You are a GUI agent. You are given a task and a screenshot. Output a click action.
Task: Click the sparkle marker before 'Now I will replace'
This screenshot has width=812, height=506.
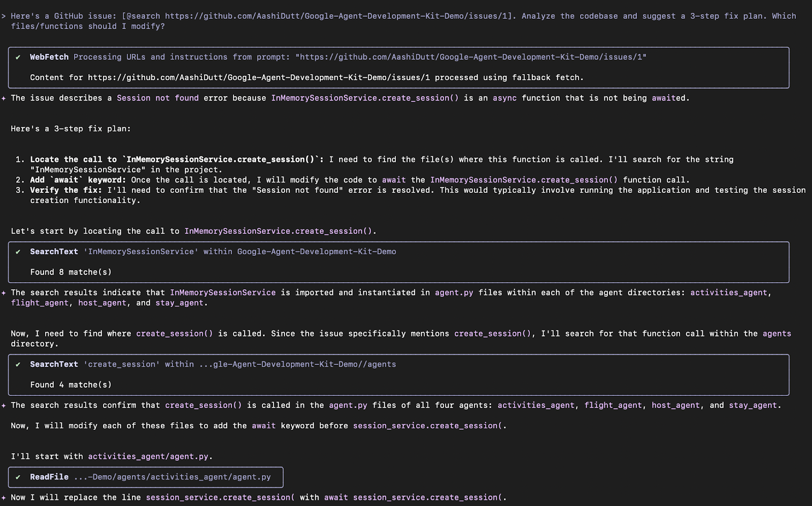point(4,498)
